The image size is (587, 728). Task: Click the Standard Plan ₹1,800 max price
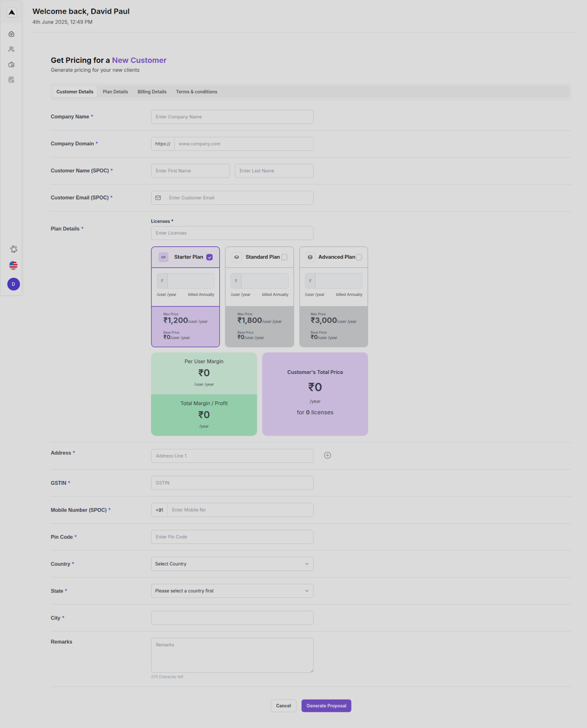pos(250,320)
